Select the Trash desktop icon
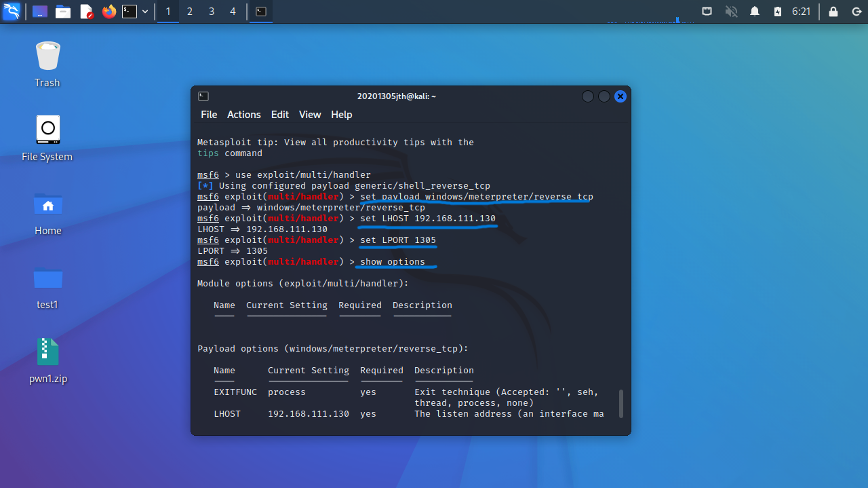This screenshot has height=488, width=868. point(47,64)
